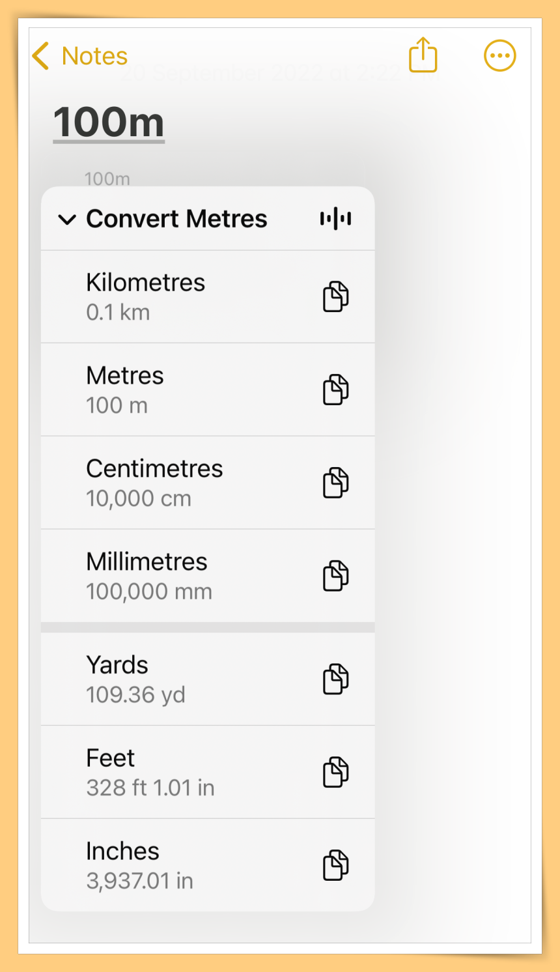Copy the Feet conversion icon
The width and height of the screenshot is (560, 972).
(336, 772)
